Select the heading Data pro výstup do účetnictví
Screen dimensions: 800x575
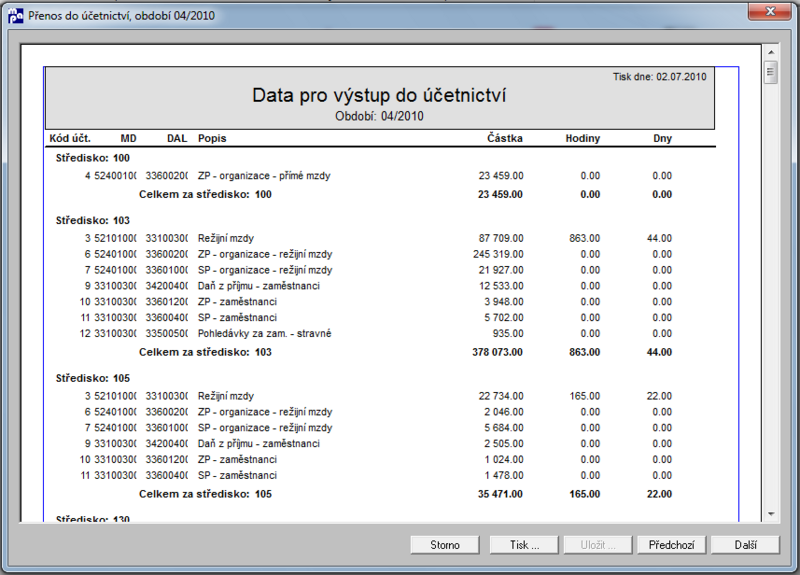point(379,95)
